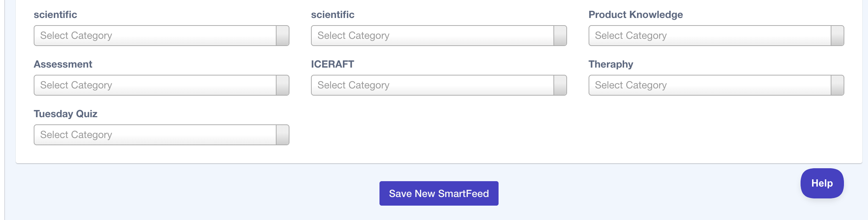The height and width of the screenshot is (220, 868).
Task: Click the Save New SmartFeed button
Action: pyautogui.click(x=439, y=193)
